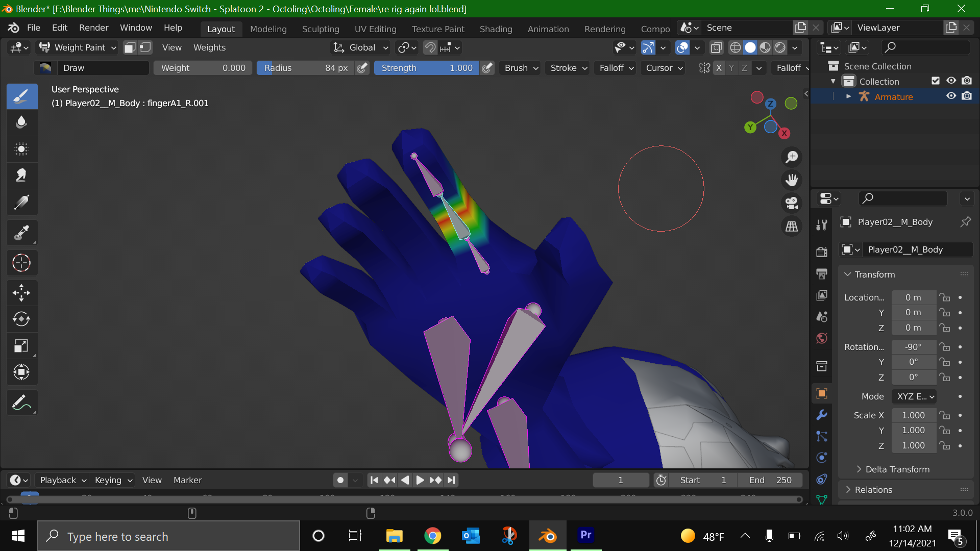The image size is (980, 551).
Task: Select the Transform tool
Action: click(x=21, y=372)
